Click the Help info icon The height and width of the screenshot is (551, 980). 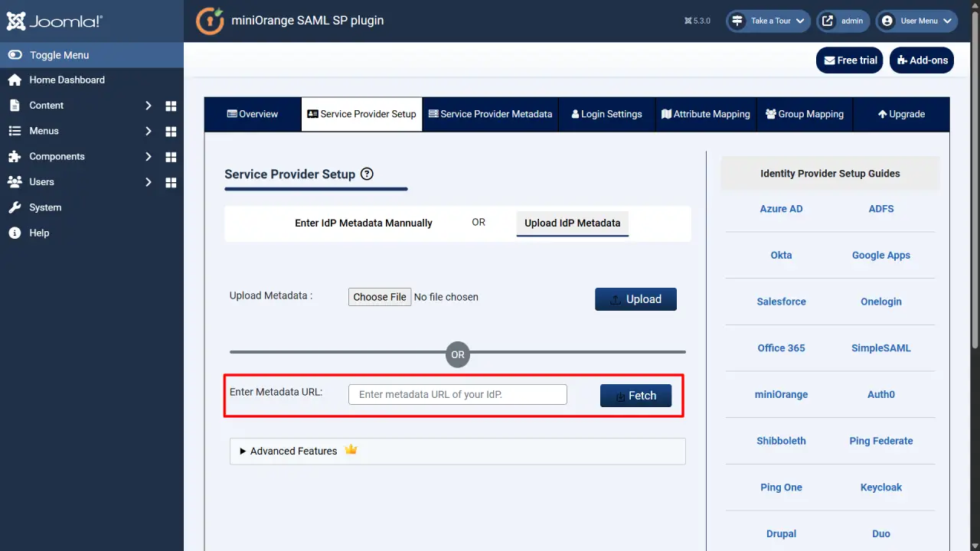(x=15, y=233)
